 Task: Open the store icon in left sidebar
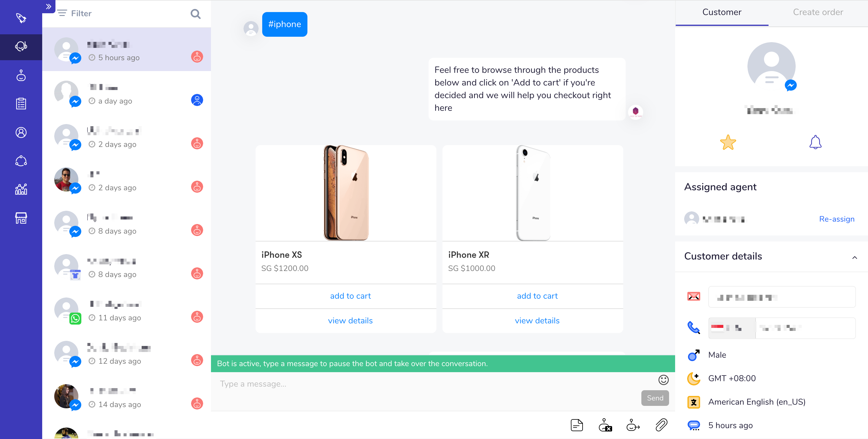pyautogui.click(x=21, y=218)
